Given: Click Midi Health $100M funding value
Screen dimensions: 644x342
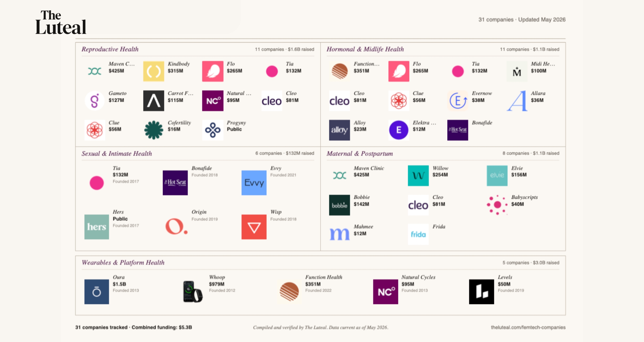Looking at the screenshot, I should pos(539,71).
